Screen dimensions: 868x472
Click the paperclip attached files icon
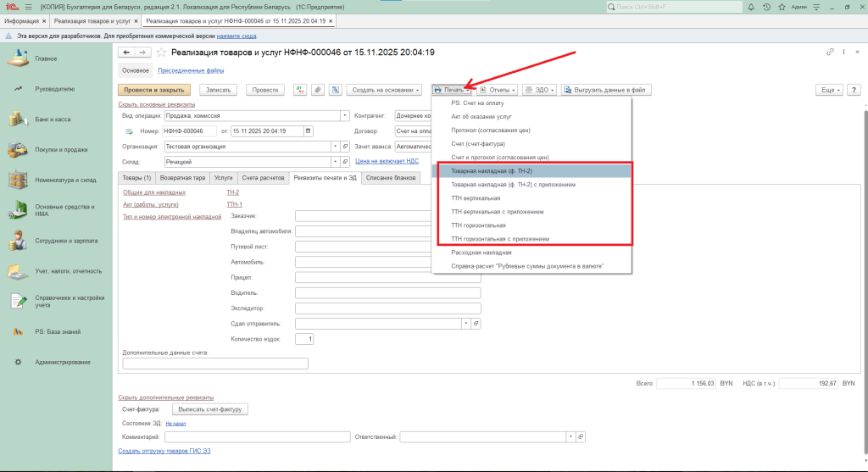317,89
